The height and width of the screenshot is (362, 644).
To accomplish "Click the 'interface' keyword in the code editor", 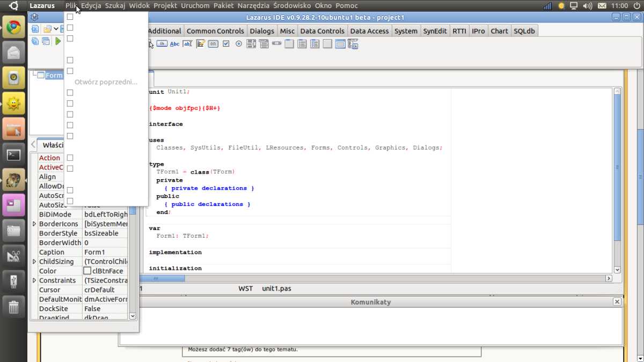I will [x=166, y=124].
